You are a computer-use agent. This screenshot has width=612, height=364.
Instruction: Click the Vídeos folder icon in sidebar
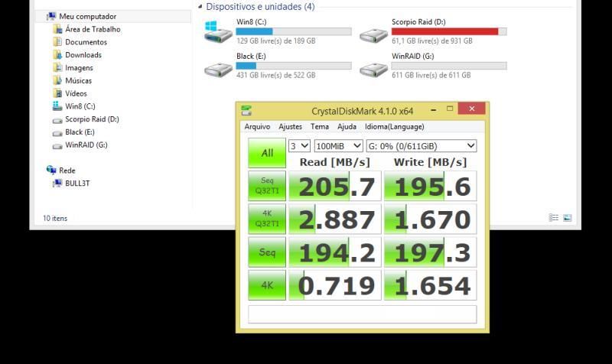coord(57,93)
